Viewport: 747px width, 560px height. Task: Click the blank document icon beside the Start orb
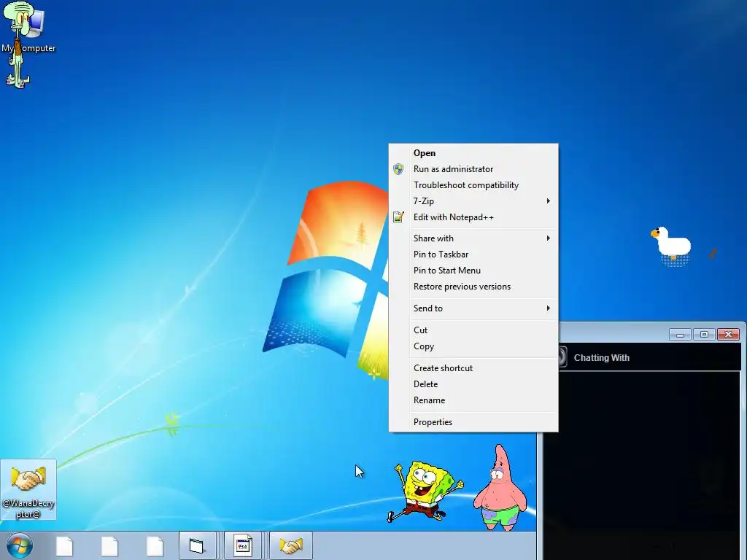coord(64,546)
